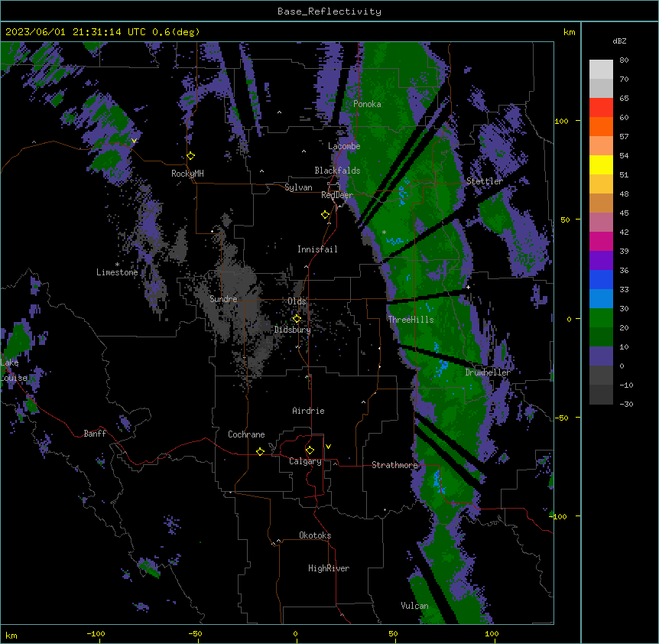
Task: Click the Banff town label
Action: point(95,434)
